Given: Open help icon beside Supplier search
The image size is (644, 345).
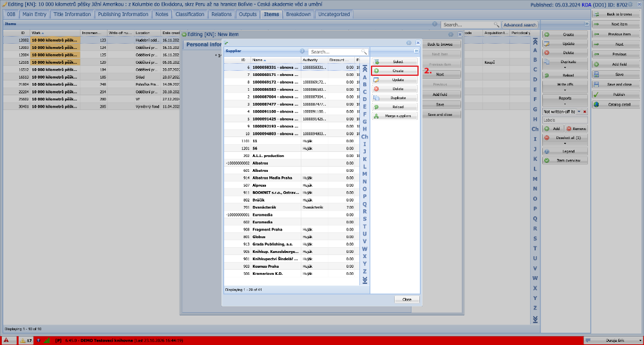Looking at the screenshot, I should 302,51.
